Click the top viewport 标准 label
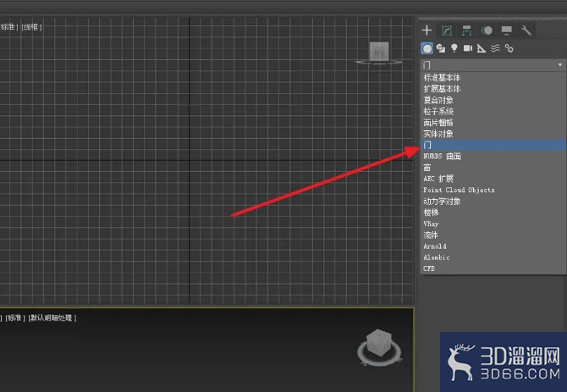Screen dimensions: 567x392 pos(8,27)
